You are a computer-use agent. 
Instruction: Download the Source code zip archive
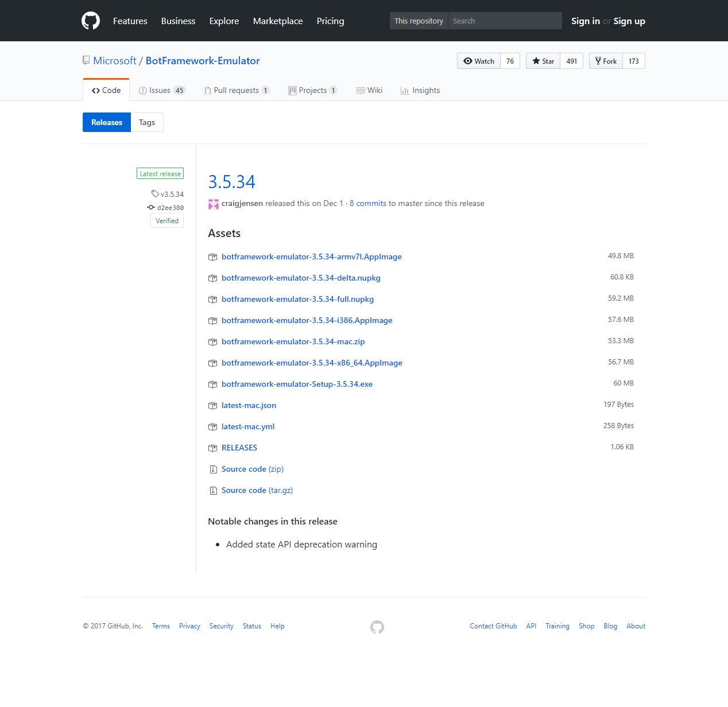click(x=251, y=469)
